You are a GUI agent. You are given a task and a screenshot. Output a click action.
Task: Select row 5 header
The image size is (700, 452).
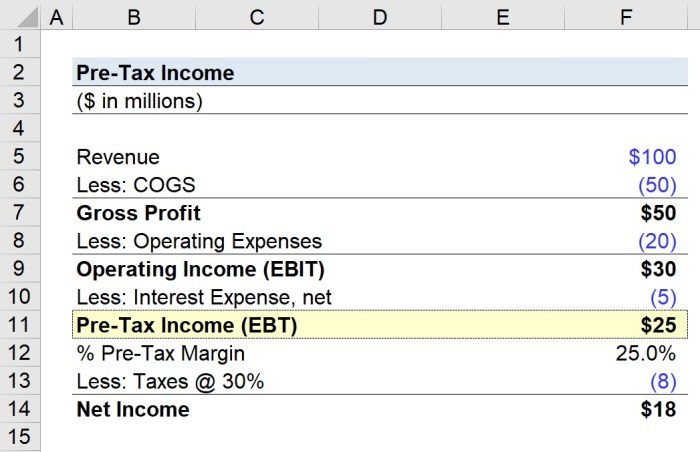pos(20,156)
